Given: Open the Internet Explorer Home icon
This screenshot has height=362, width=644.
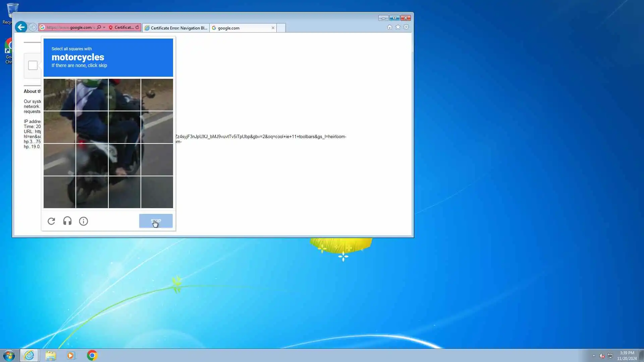Looking at the screenshot, I should 389,27.
